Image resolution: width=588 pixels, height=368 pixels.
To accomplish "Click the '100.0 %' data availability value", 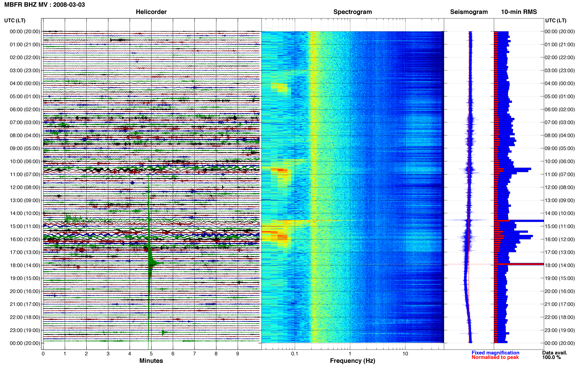I will pyautogui.click(x=552, y=357).
